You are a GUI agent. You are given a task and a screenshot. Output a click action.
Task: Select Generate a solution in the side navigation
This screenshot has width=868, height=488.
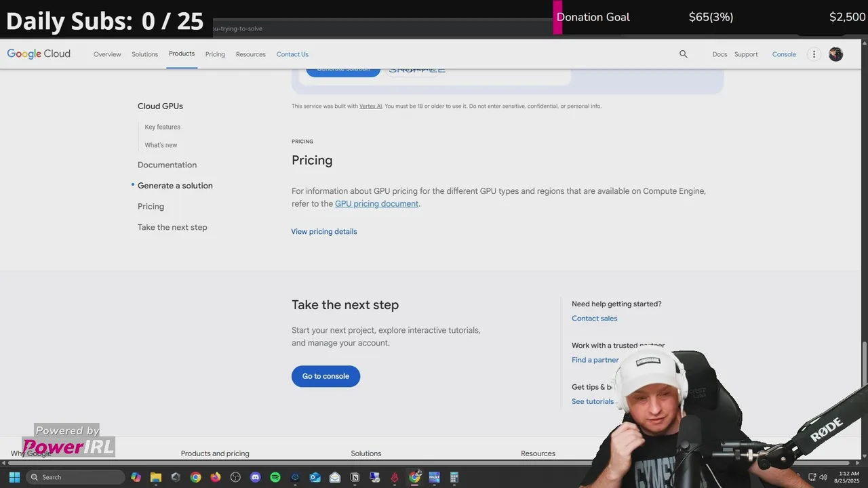tap(175, 186)
